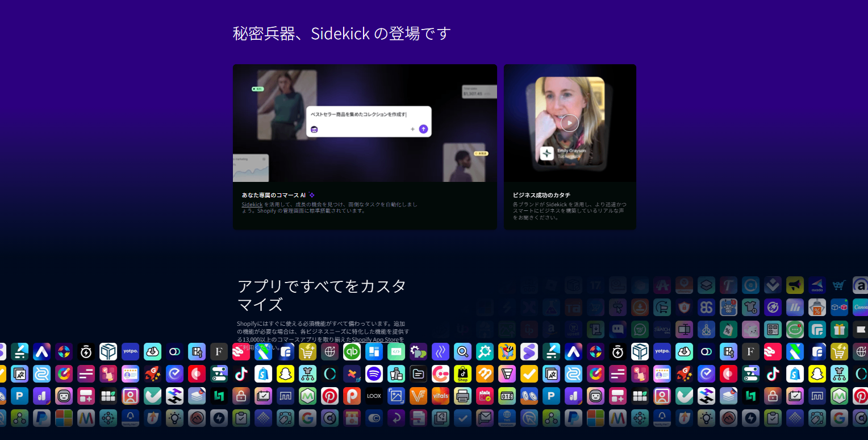Open the aoada app icon
Viewport: 868px width, 440px height.
click(x=817, y=285)
